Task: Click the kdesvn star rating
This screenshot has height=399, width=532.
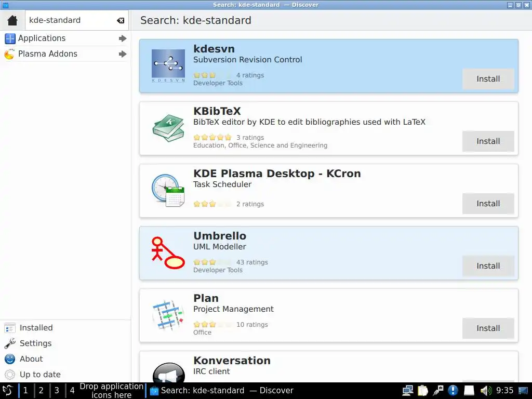Action: click(212, 75)
